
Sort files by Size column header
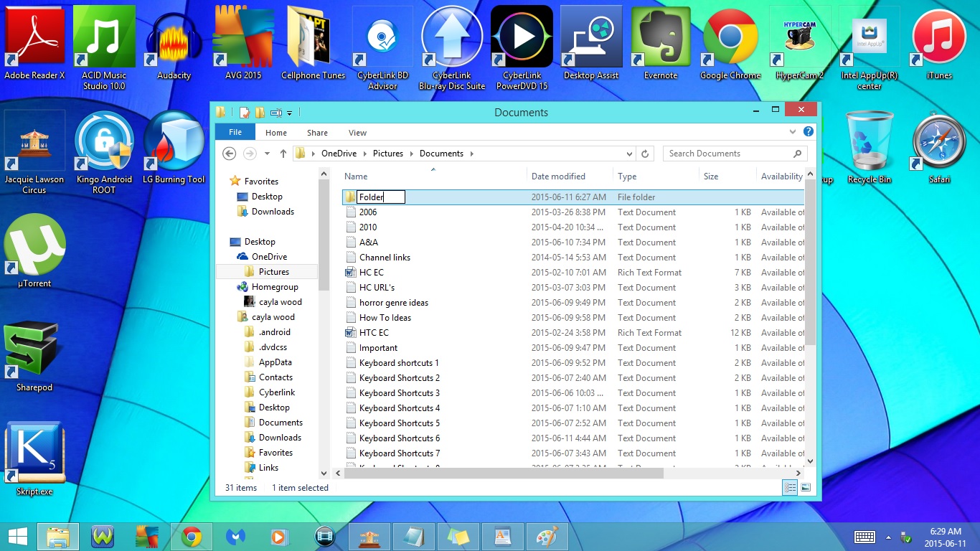pyautogui.click(x=727, y=176)
